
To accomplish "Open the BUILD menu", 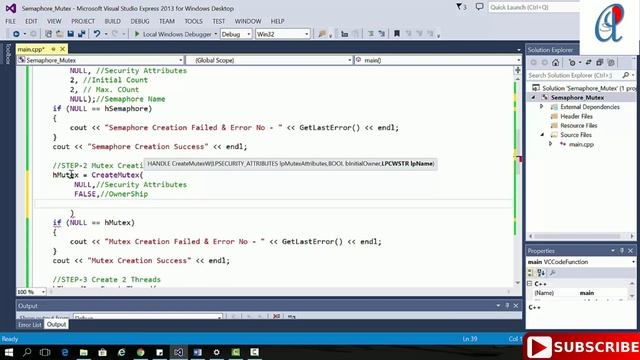I will [113, 21].
